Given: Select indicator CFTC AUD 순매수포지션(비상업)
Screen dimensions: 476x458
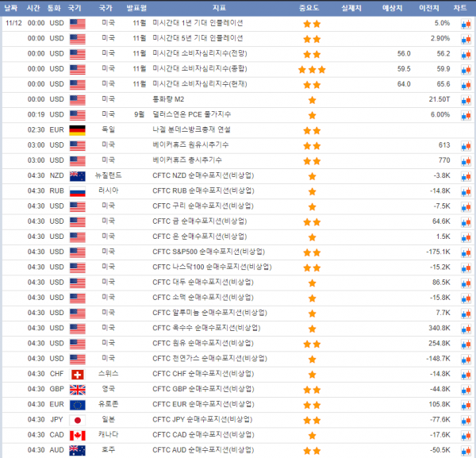Looking at the screenshot, I should [x=203, y=450].
